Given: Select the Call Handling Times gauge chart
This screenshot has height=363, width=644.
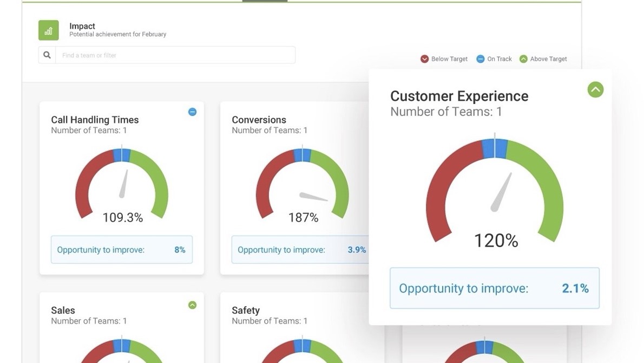Looking at the screenshot, I should point(122,184).
